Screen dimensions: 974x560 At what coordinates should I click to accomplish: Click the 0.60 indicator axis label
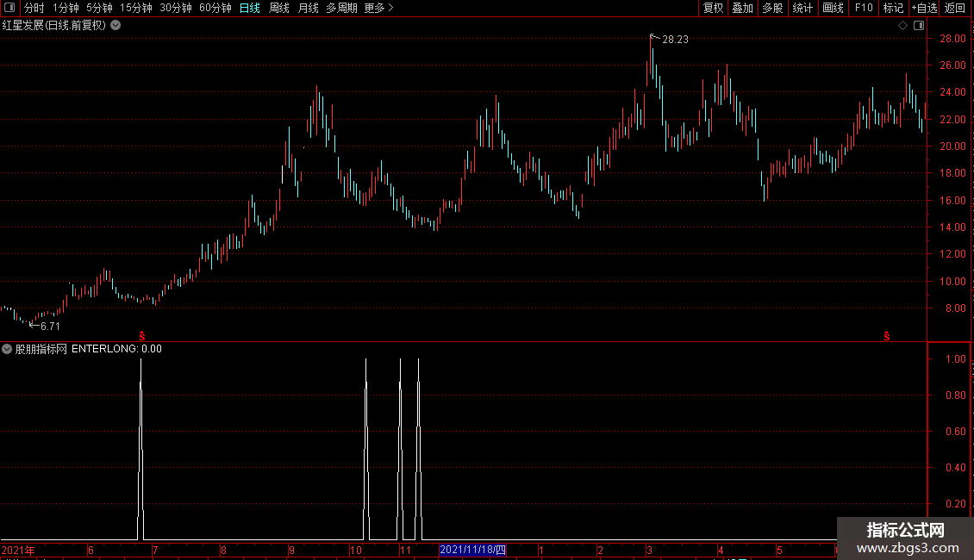(x=955, y=431)
